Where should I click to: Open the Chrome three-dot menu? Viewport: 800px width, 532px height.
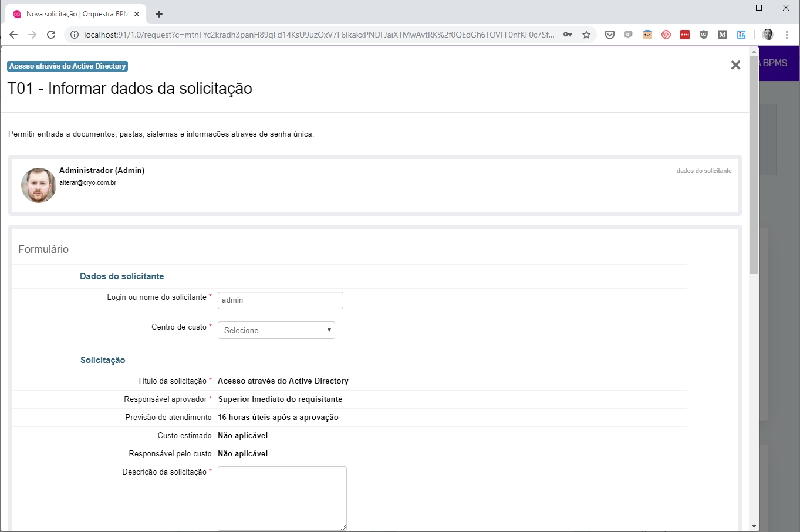coord(787,35)
